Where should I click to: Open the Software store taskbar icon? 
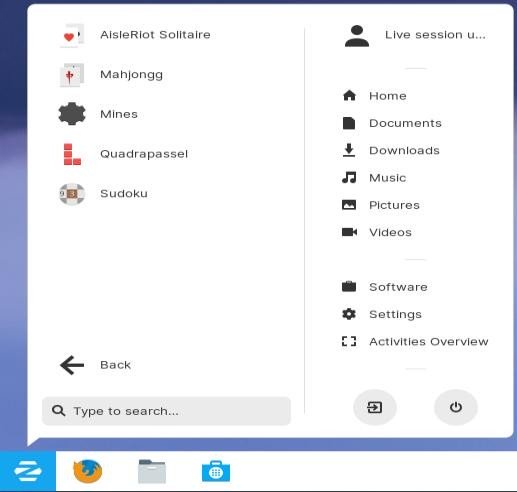[x=216, y=471]
